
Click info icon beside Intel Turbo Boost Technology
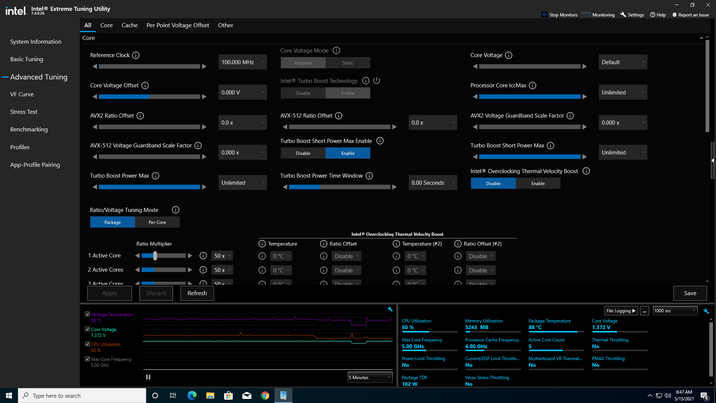[x=366, y=81]
